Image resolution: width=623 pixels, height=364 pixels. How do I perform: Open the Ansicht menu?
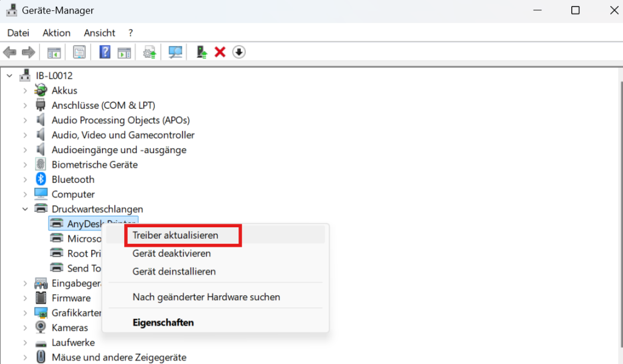[x=99, y=33]
